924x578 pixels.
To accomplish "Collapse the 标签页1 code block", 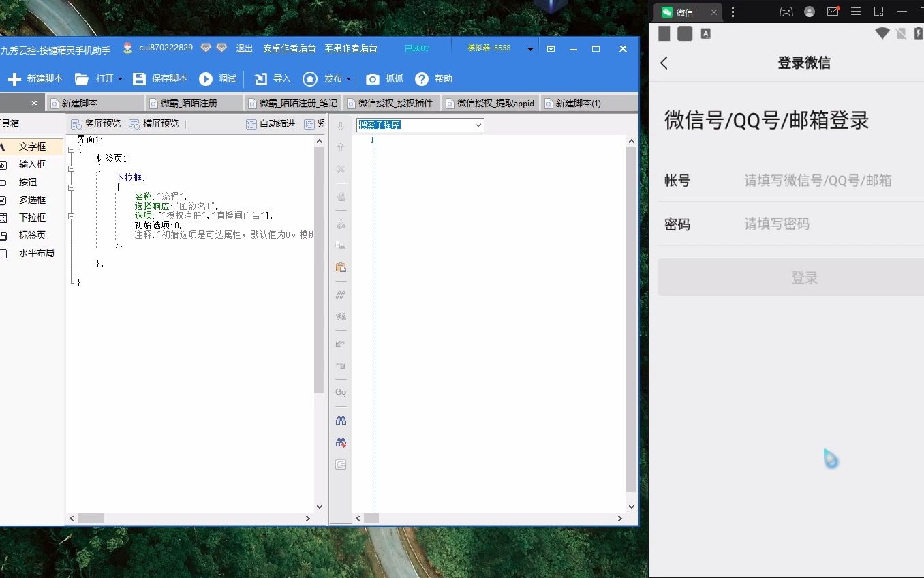I will 71,168.
